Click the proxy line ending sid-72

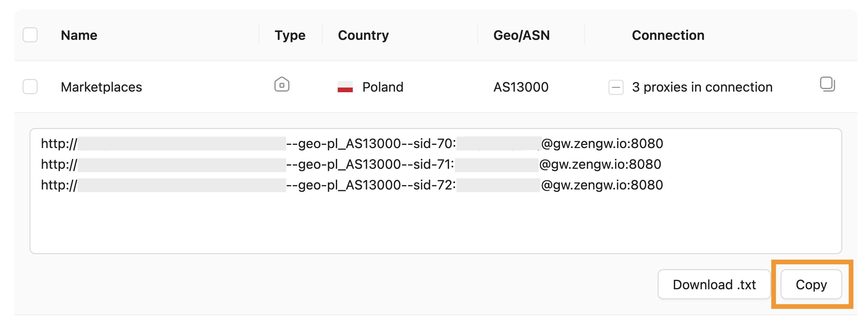(x=371, y=185)
